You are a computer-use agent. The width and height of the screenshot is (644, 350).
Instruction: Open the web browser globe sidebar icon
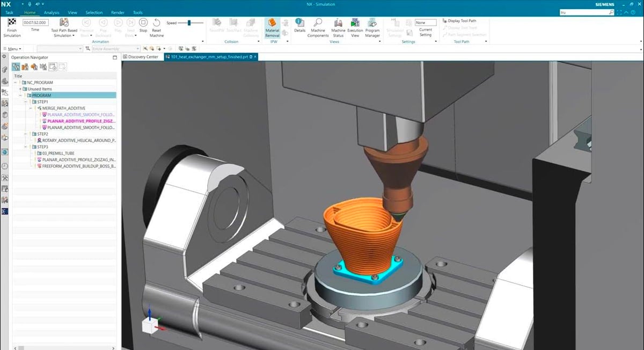(x=5, y=152)
